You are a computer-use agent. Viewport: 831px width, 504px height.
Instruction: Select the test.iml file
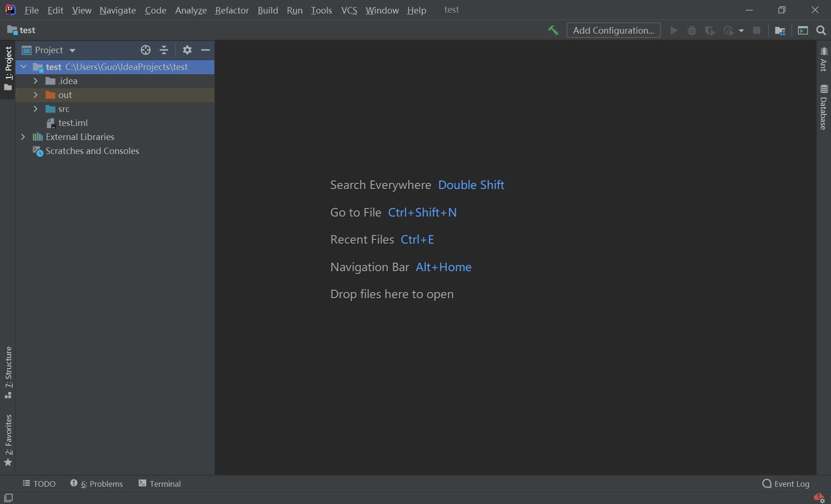[73, 123]
